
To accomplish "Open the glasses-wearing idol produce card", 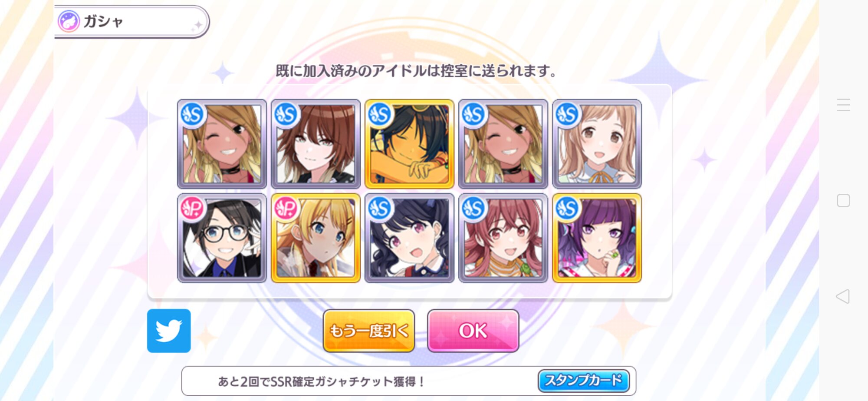I will click(x=222, y=238).
